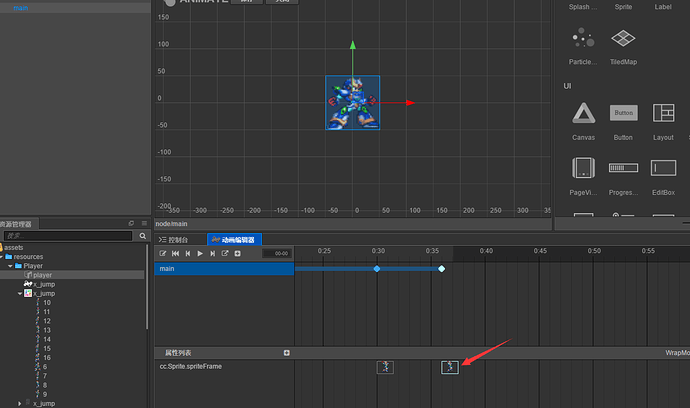This screenshot has height=408, width=690.
Task: Open the 资源管理器 assets panel tab
Action: [x=18, y=224]
